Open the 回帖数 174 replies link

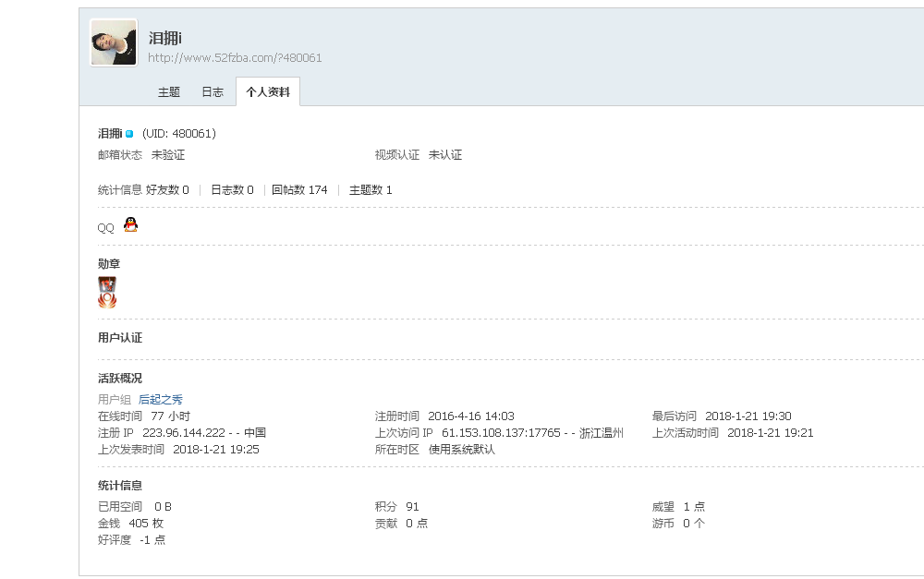[x=299, y=190]
